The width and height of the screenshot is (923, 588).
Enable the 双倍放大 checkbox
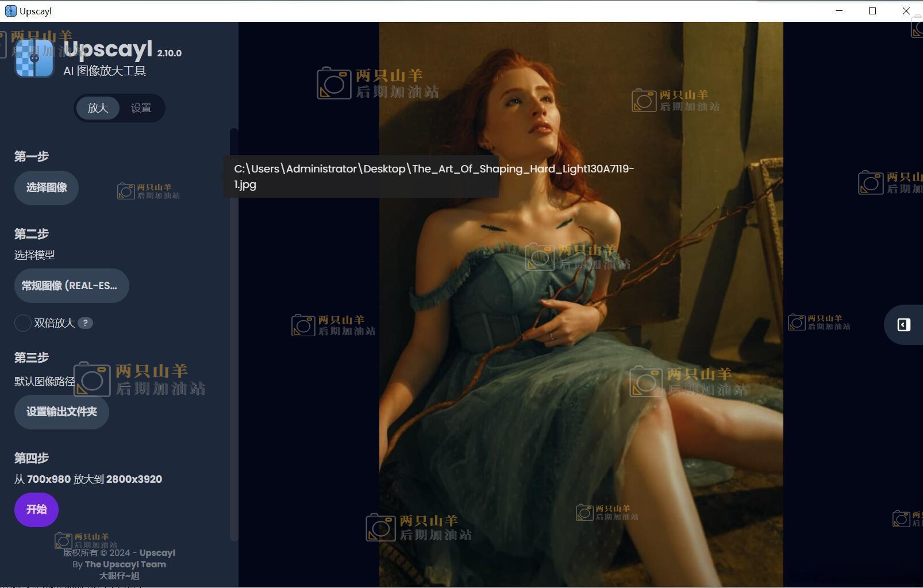(x=22, y=323)
